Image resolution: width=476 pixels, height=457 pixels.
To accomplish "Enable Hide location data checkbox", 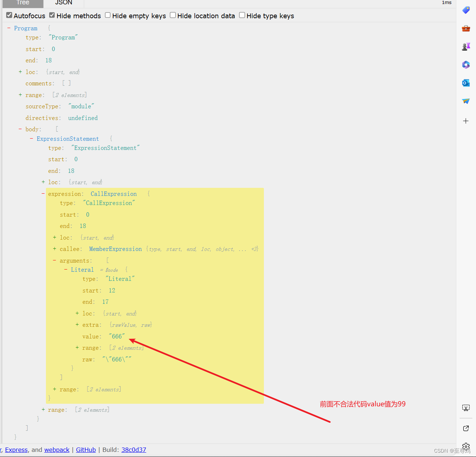I will point(173,15).
